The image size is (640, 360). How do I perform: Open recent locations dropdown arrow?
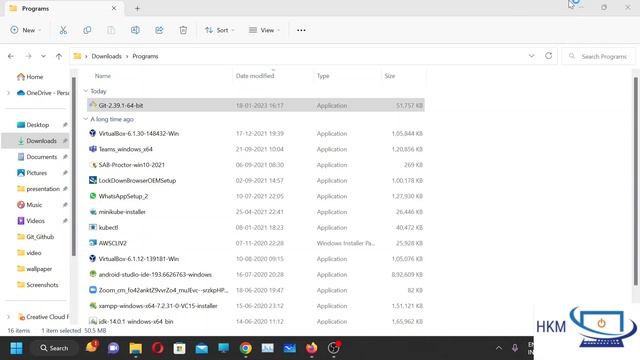43,56
